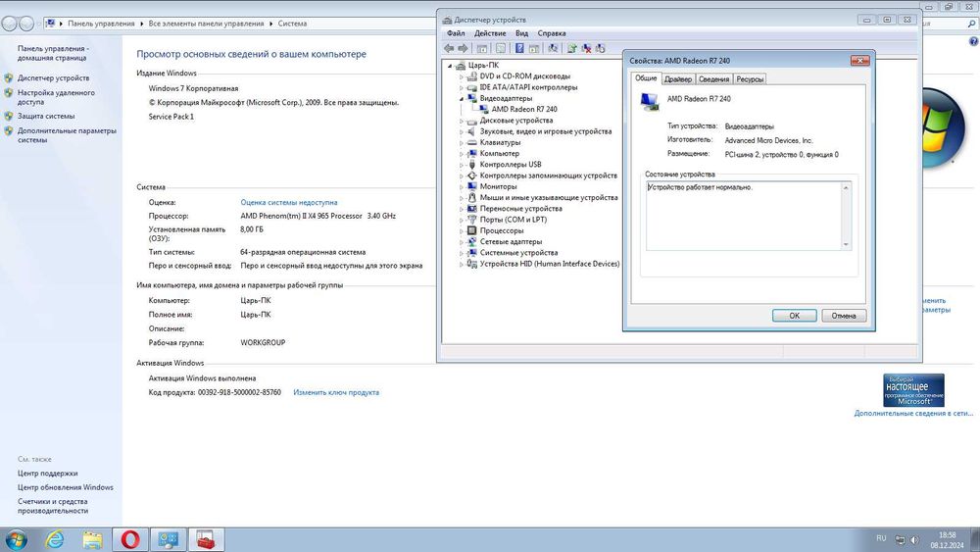
Task: Click the action pane toolbar icon beside Help
Action: 534,48
